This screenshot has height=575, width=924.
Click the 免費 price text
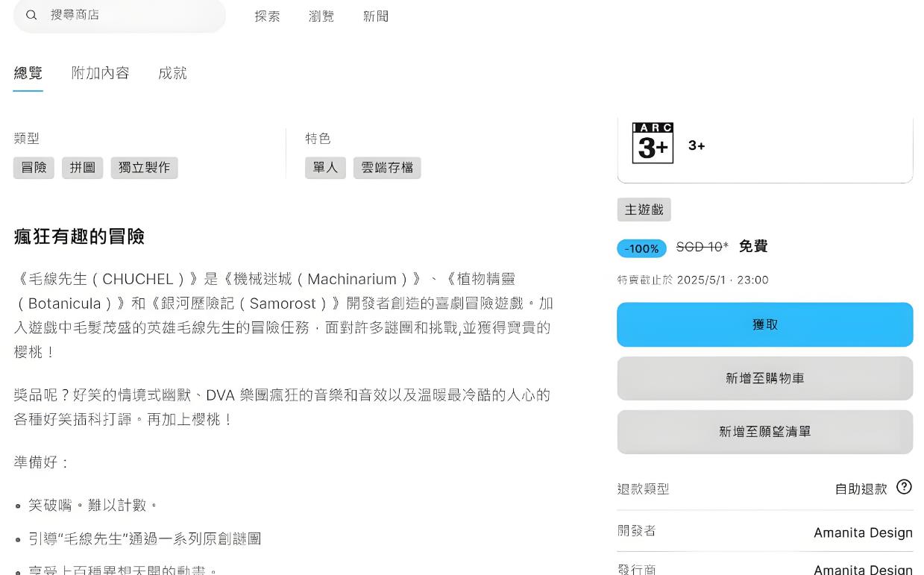(753, 246)
